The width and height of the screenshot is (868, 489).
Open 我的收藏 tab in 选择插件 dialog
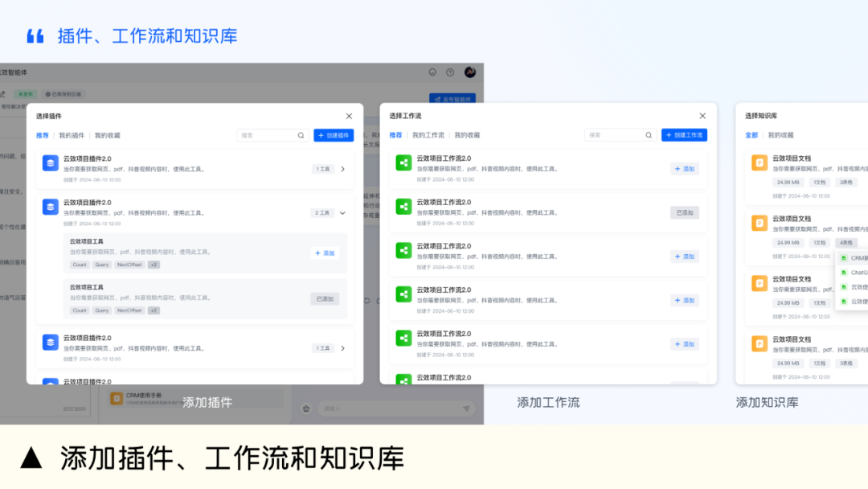(x=108, y=136)
